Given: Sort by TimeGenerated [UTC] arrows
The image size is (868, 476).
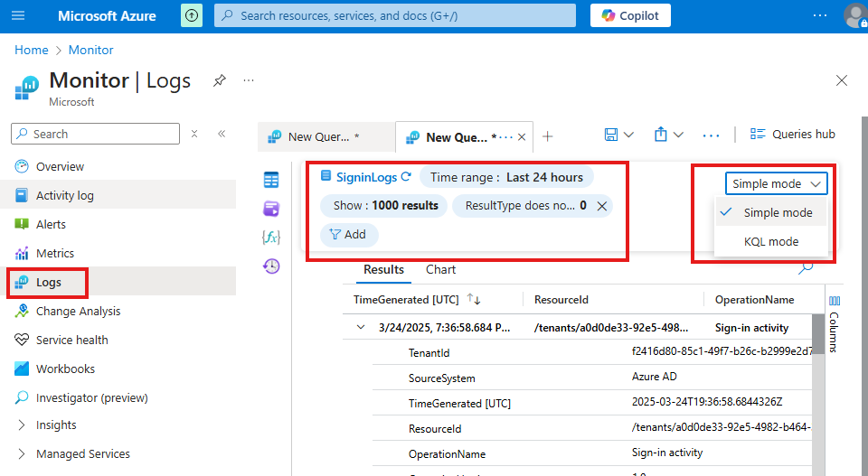Looking at the screenshot, I should pyautogui.click(x=474, y=299).
